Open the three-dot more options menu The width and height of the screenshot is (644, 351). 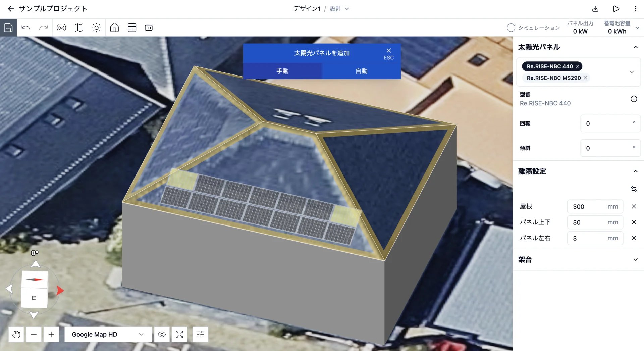[636, 9]
